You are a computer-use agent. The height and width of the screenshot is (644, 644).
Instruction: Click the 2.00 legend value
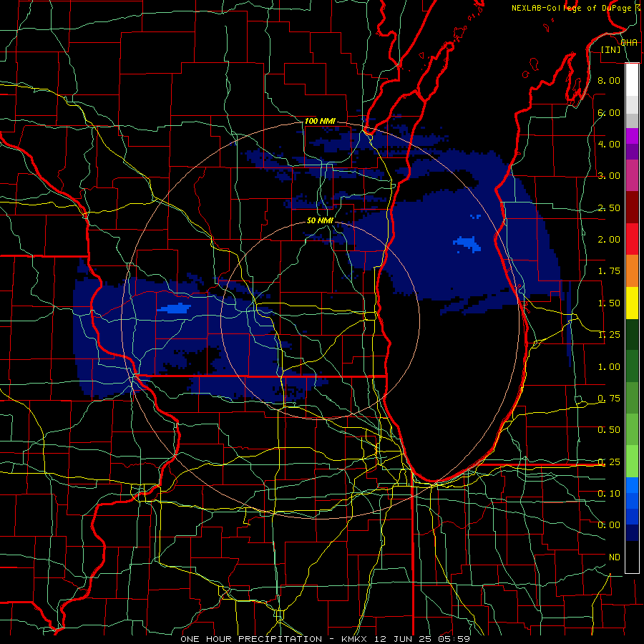point(609,240)
